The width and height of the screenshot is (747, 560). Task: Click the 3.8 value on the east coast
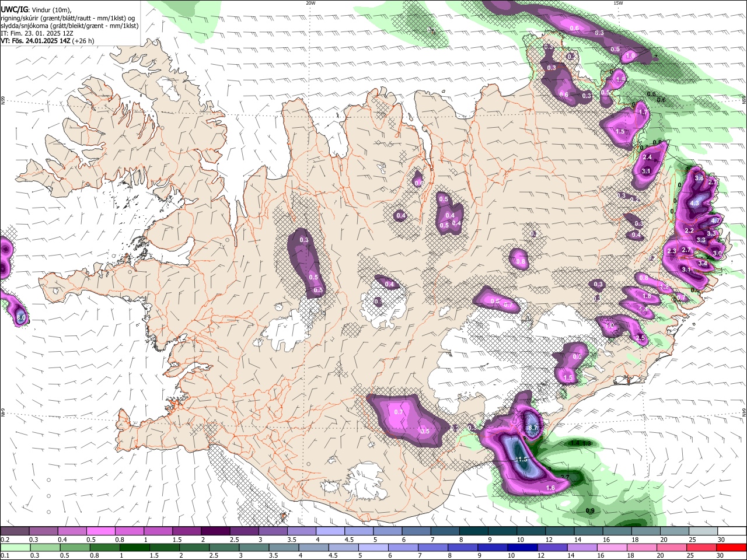pyautogui.click(x=699, y=177)
